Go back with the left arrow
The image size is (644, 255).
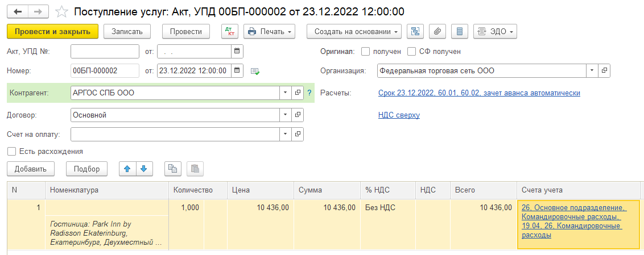coord(18,11)
